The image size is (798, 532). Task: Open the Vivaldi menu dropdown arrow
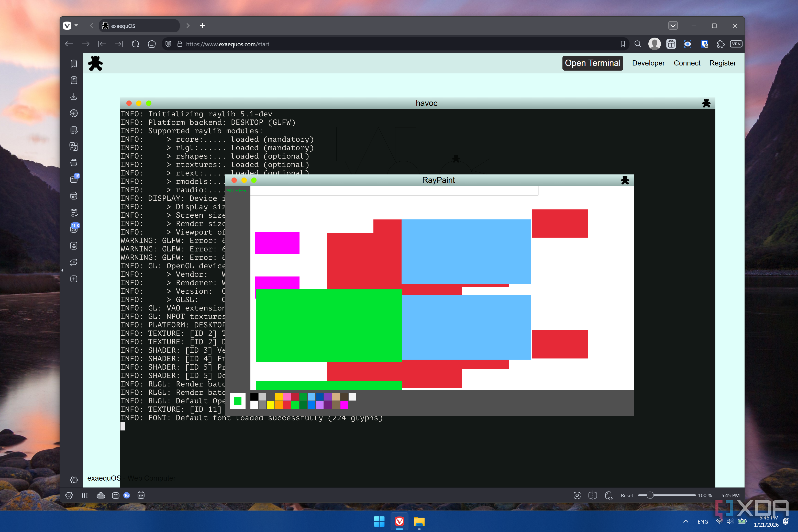click(76, 26)
